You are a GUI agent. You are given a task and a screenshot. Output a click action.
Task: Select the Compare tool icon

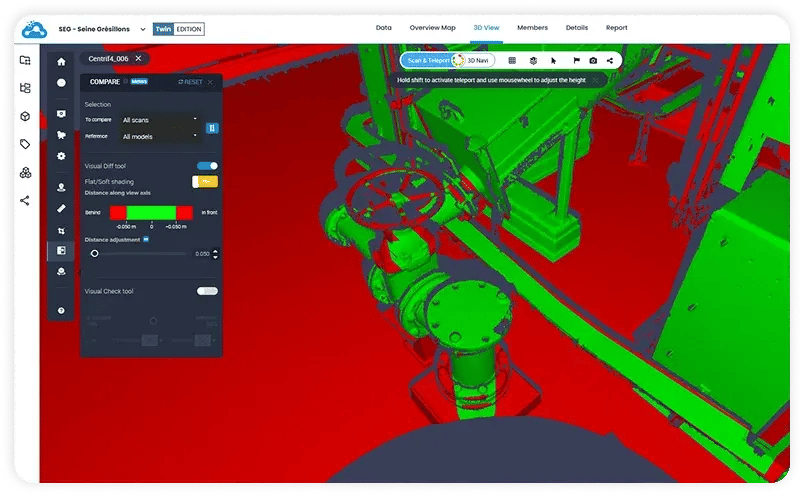pos(61,250)
